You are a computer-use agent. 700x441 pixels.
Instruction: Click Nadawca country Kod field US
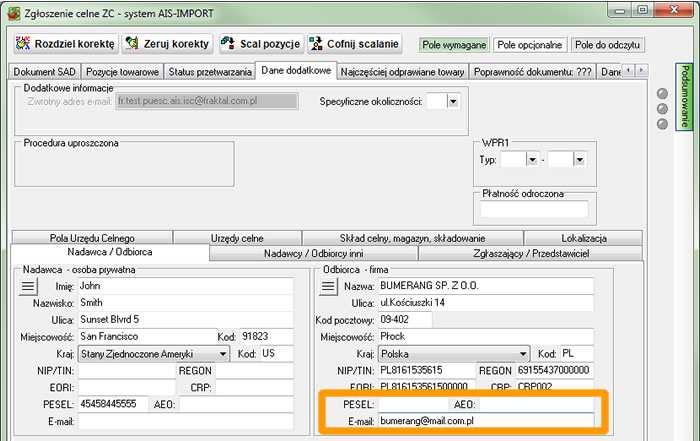point(276,354)
